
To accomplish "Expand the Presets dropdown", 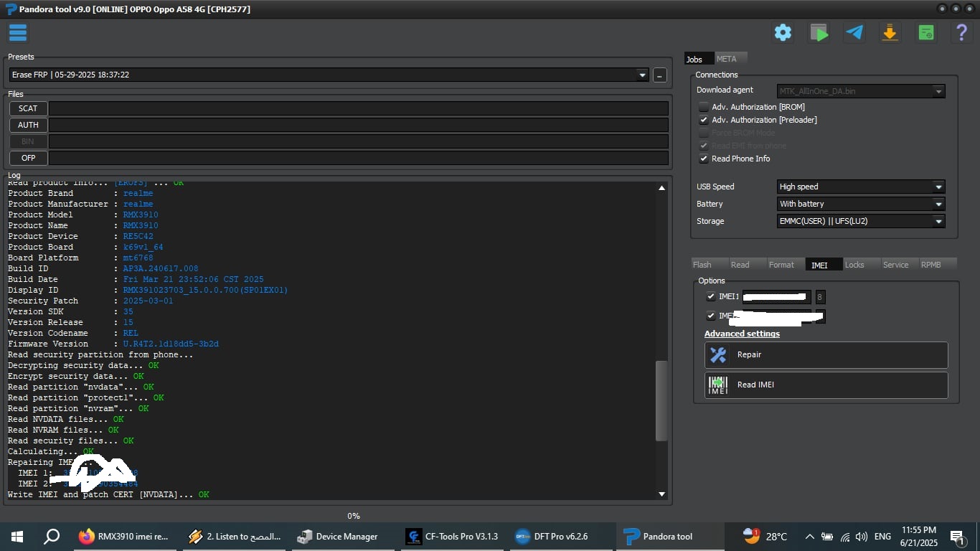I will (641, 75).
